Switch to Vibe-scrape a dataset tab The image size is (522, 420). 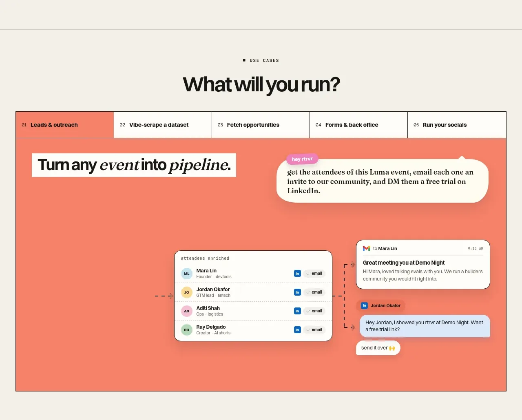163,125
